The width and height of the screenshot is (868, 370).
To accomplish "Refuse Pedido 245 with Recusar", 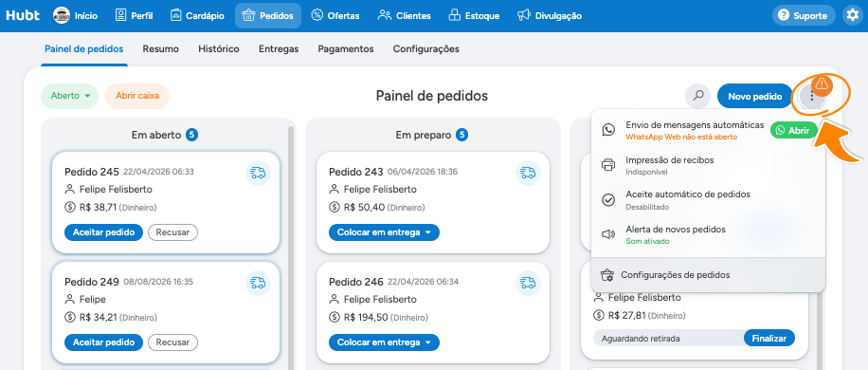I will tap(172, 232).
